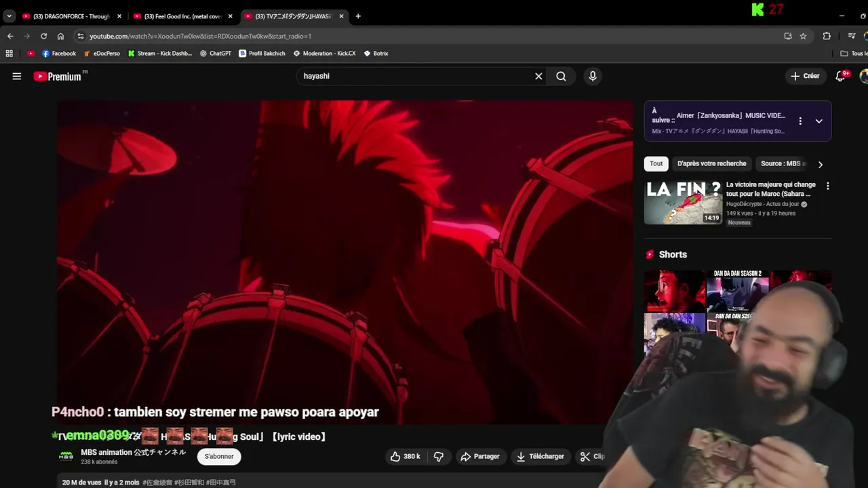Viewport: 868px width, 488px height.
Task: Open the La victoire majeure pour le Maroc video
Action: coord(770,189)
